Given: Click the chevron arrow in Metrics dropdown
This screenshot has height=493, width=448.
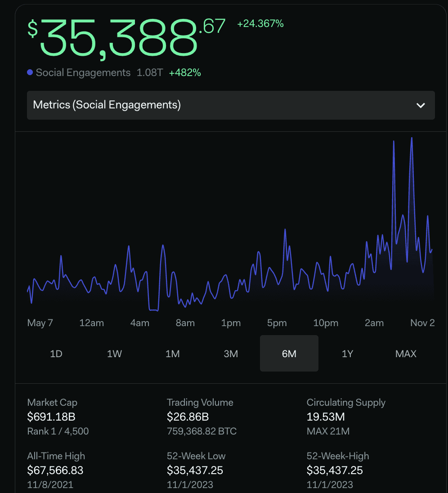Looking at the screenshot, I should (421, 105).
